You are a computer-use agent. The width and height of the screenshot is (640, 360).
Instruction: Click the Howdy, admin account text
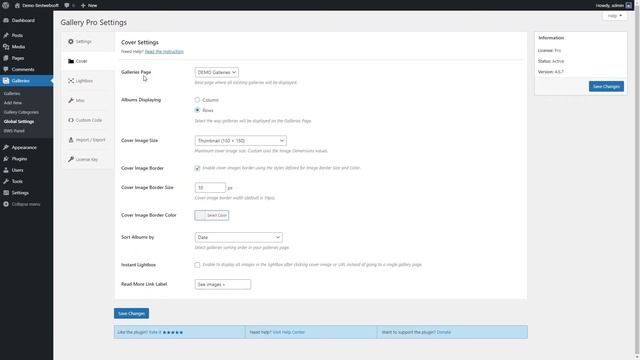pyautogui.click(x=609, y=5)
